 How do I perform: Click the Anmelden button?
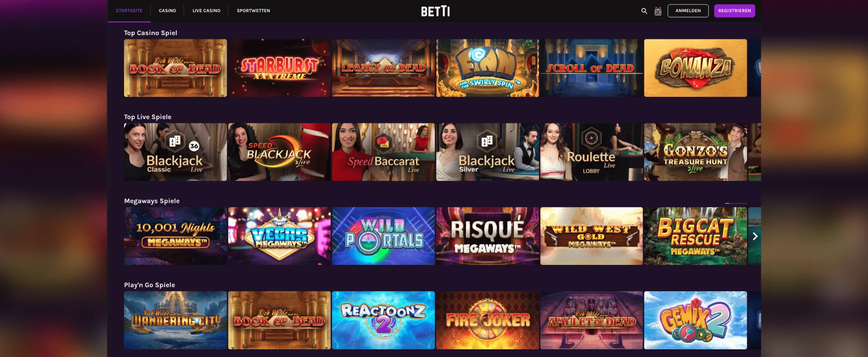pyautogui.click(x=688, y=11)
